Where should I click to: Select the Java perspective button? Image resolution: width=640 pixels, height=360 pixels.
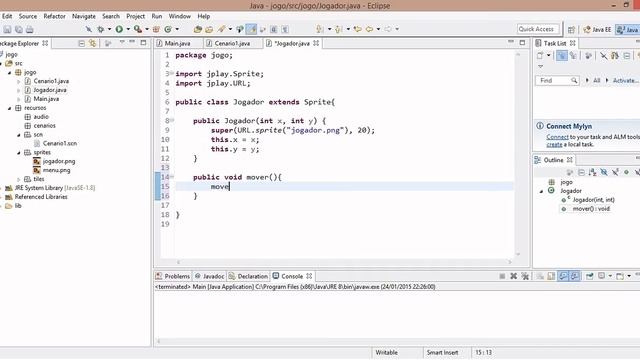pyautogui.click(x=627, y=30)
